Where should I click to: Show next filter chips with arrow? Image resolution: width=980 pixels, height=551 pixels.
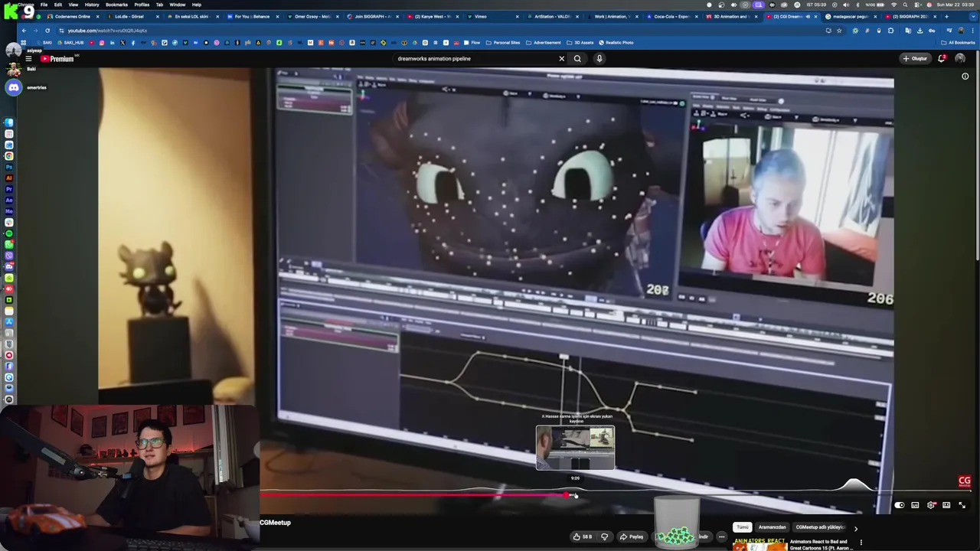pos(855,528)
